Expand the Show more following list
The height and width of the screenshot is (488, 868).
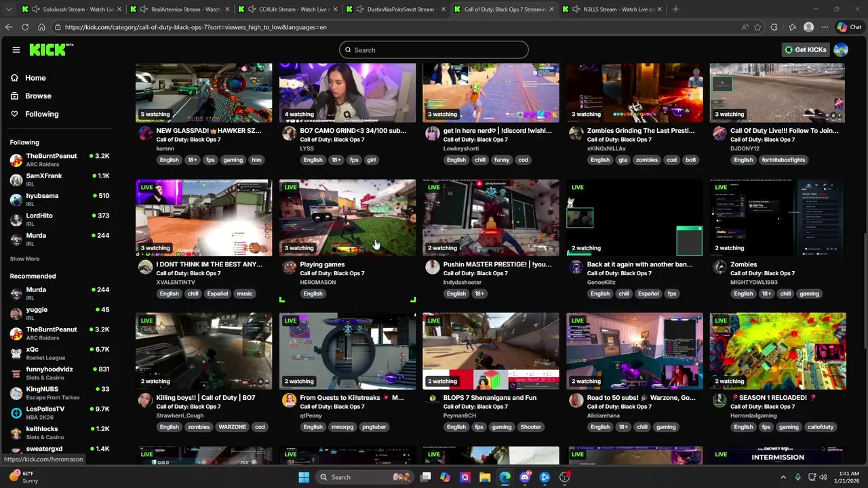click(x=24, y=259)
